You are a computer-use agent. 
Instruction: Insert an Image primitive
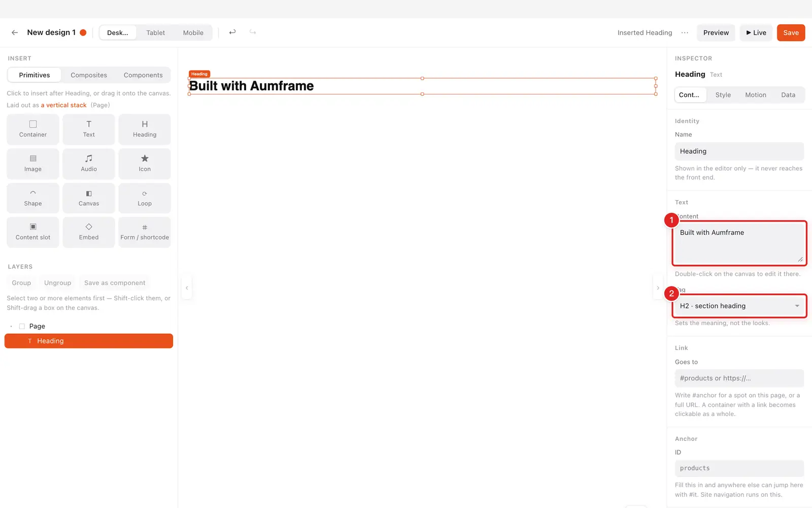pos(33,164)
